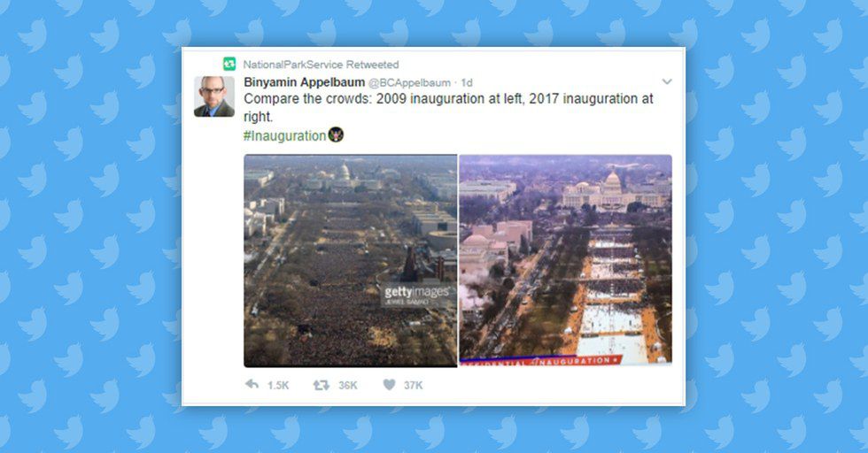The height and width of the screenshot is (453, 868).
Task: Click the green retweeted indicator icon
Action: [x=229, y=64]
